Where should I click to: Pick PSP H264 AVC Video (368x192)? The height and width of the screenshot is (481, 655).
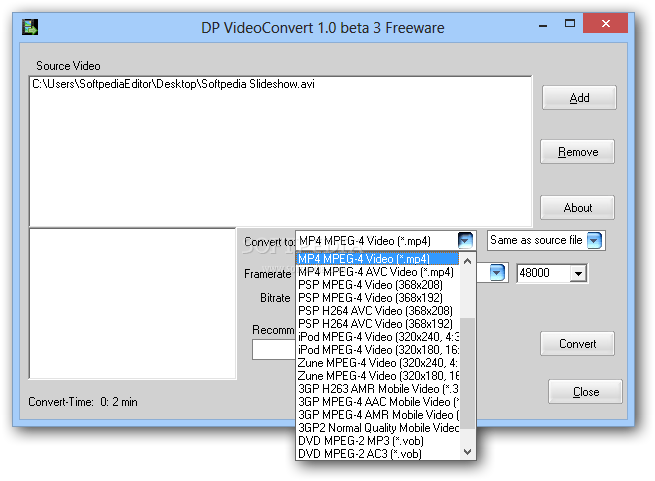point(377,324)
